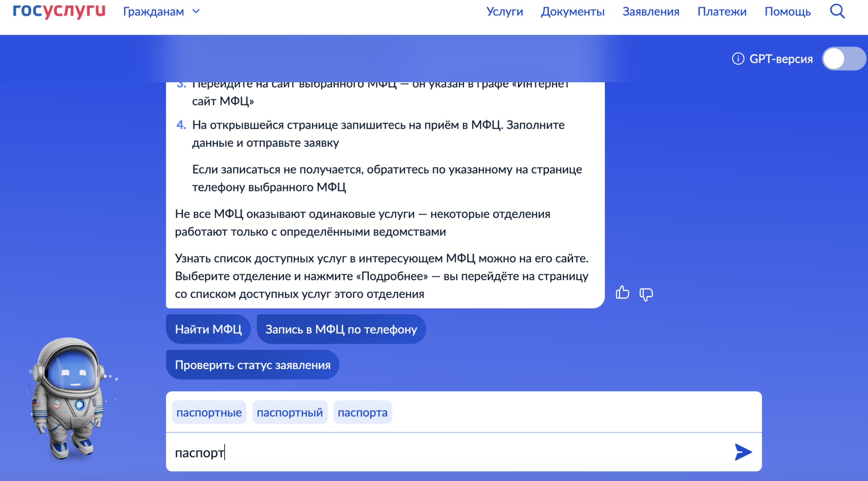Click the message input field

click(424, 453)
